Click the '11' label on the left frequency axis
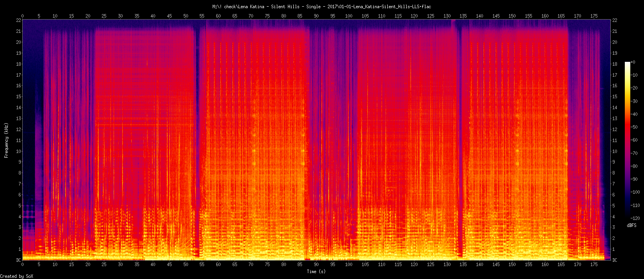Viewport: 644px width, 279px height. tap(18, 140)
